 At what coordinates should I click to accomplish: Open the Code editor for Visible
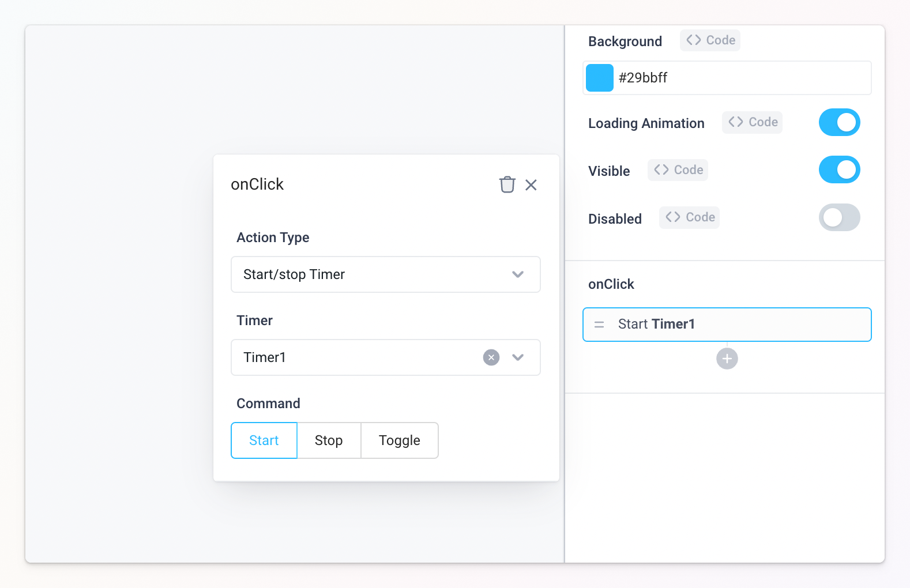(678, 169)
